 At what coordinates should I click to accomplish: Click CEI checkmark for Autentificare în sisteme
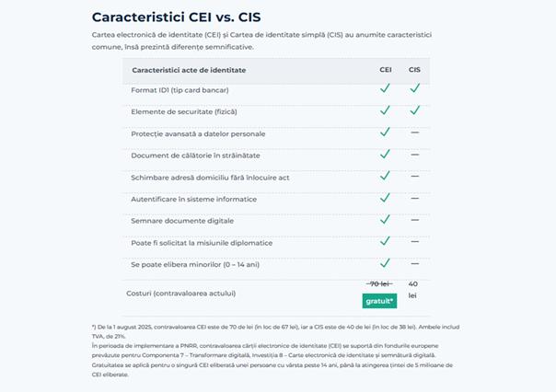[386, 198]
